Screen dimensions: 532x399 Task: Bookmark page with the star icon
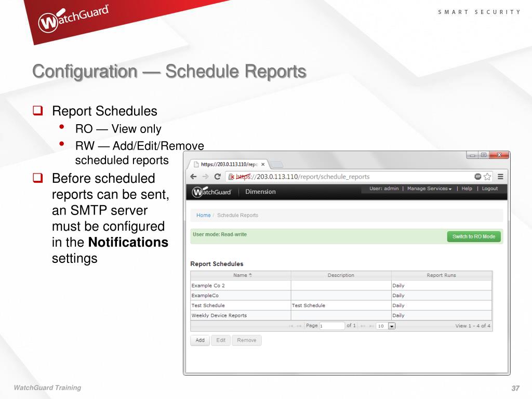(487, 177)
